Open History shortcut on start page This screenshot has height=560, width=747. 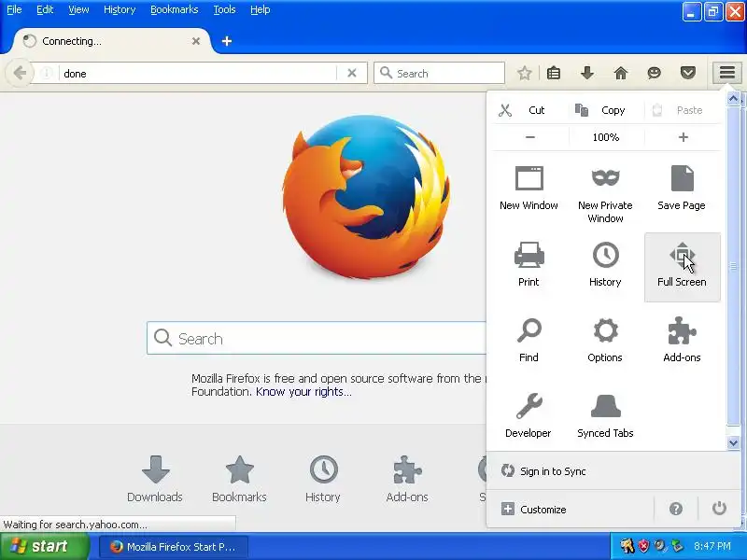coord(323,479)
